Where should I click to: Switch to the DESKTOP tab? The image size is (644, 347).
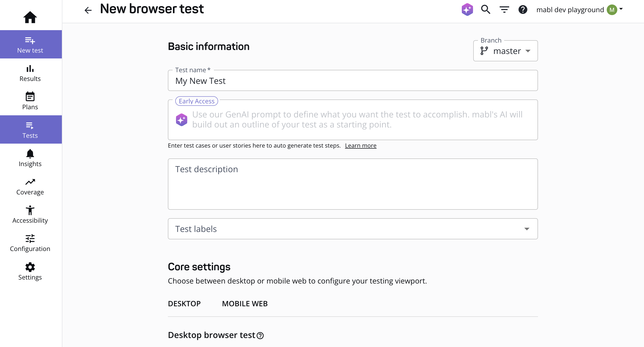[x=184, y=304]
